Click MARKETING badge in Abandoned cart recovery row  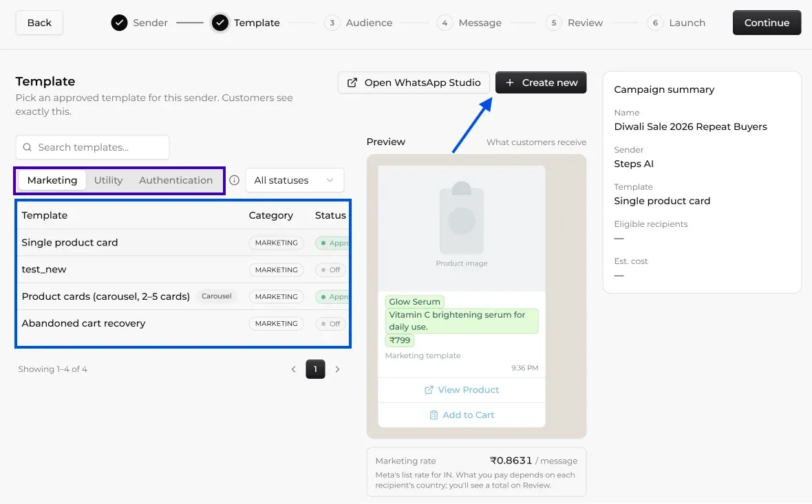(x=276, y=323)
